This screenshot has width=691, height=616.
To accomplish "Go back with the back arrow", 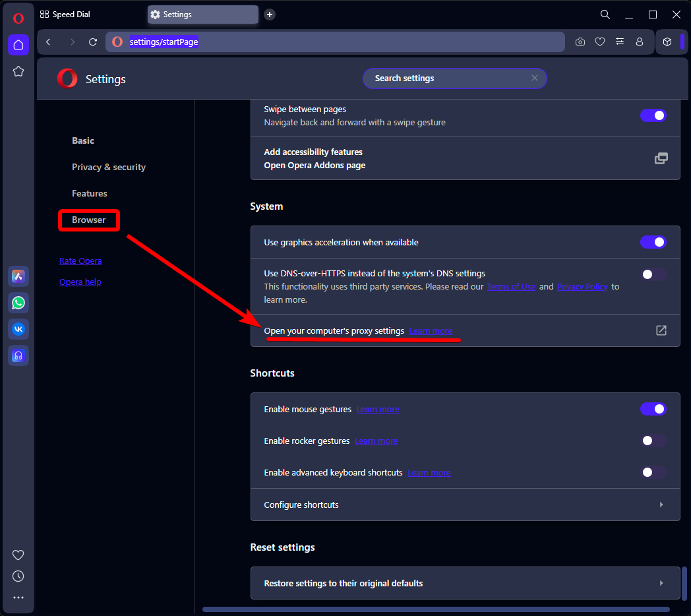I will (49, 42).
